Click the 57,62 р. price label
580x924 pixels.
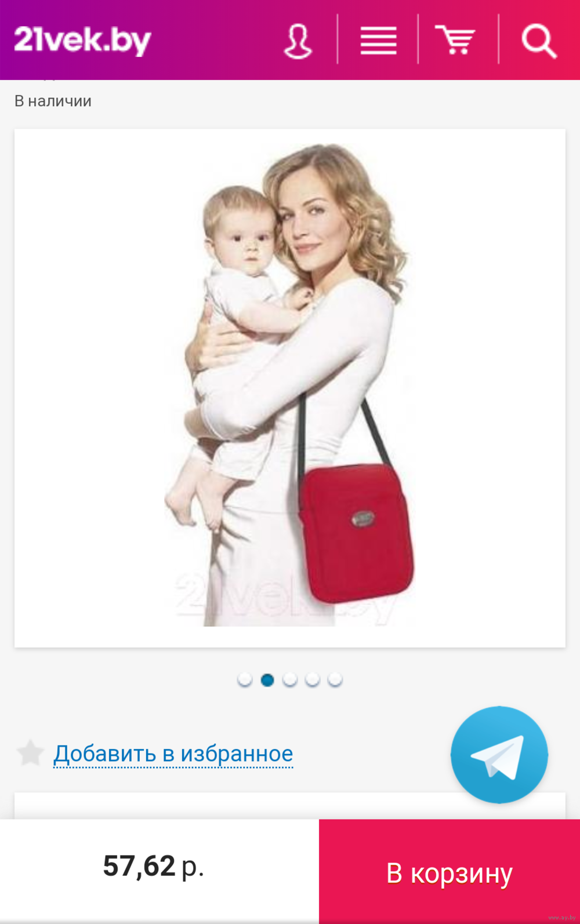click(154, 867)
